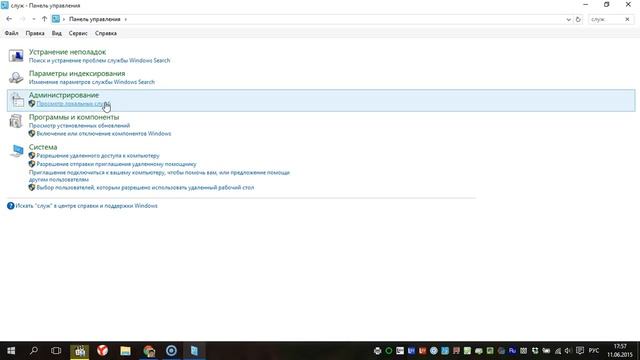Open the Устранение неполадок icon
The height and width of the screenshot is (360, 640).
[16, 56]
